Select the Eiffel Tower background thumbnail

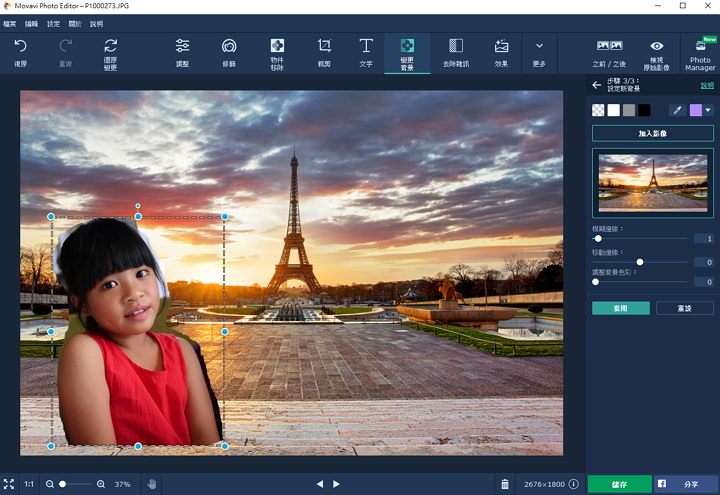[x=652, y=183]
